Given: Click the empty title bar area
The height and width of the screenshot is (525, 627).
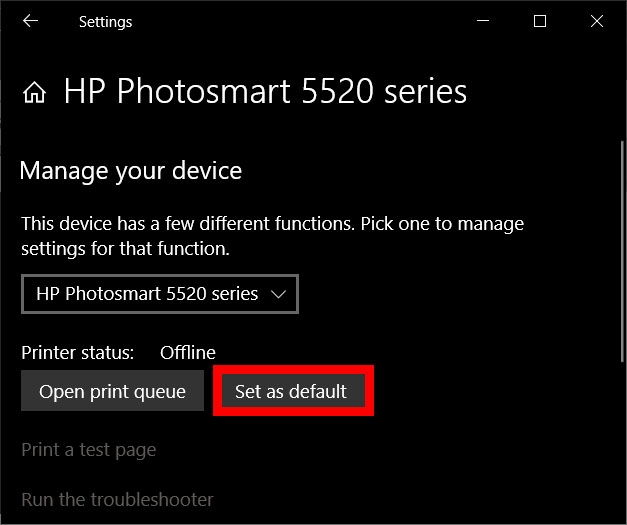Looking at the screenshot, I should 300,21.
